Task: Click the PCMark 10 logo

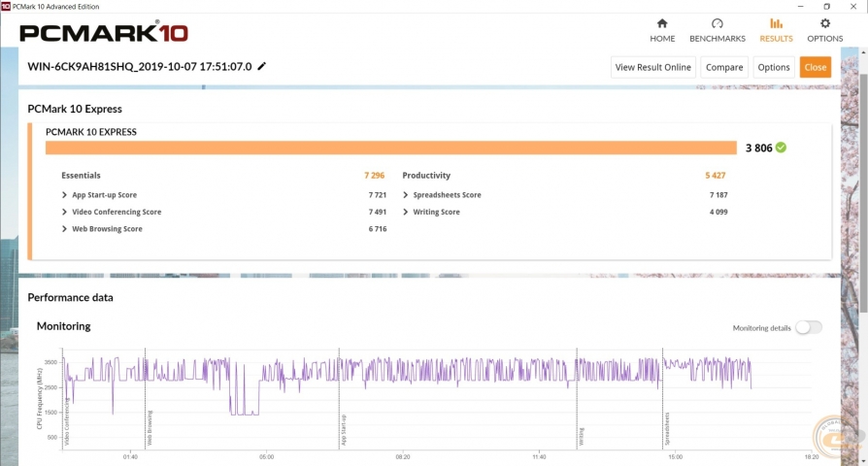Action: pos(104,32)
